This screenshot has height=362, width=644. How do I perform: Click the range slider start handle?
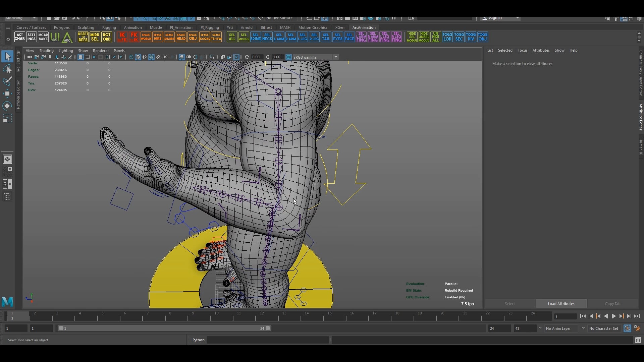[61, 328]
